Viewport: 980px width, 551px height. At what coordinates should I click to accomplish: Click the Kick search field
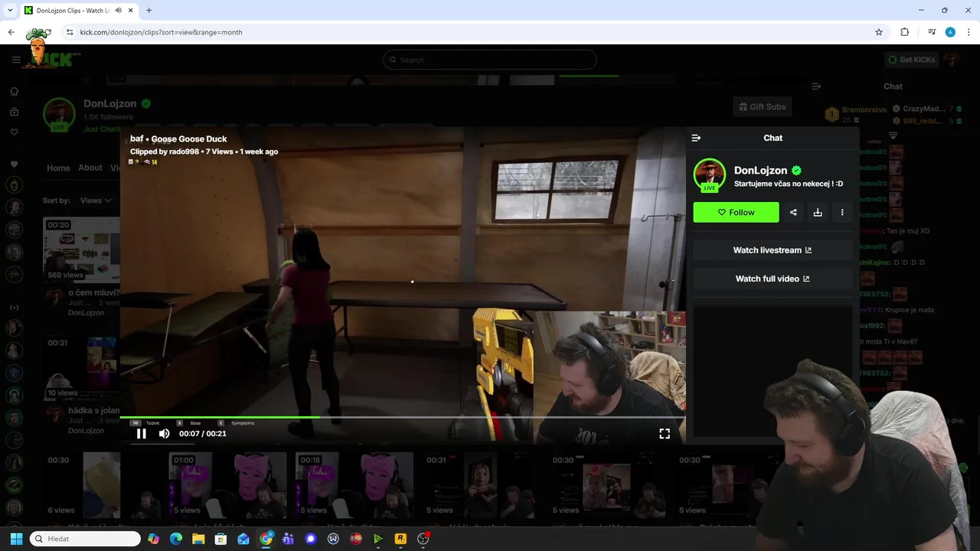click(x=490, y=60)
